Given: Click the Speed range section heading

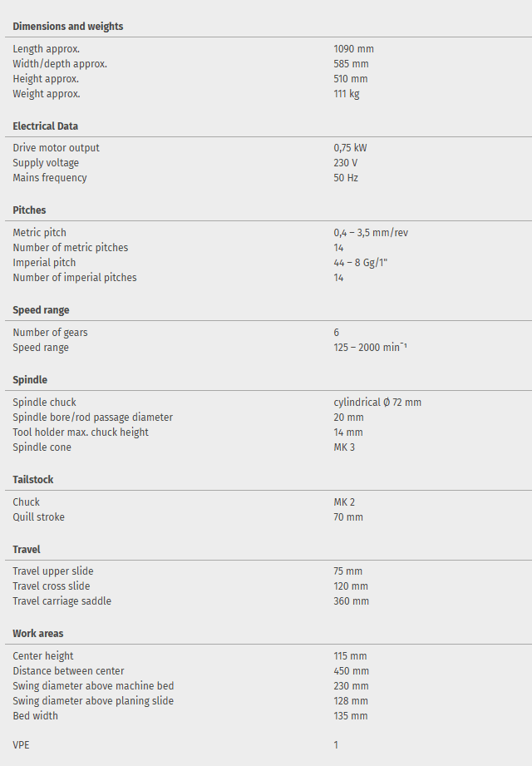Looking at the screenshot, I should pyautogui.click(x=41, y=310).
